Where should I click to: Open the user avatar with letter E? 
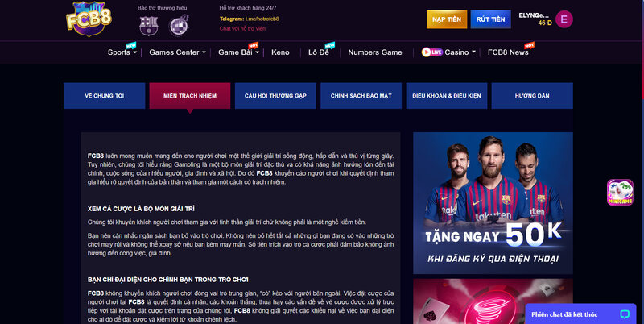point(564,19)
